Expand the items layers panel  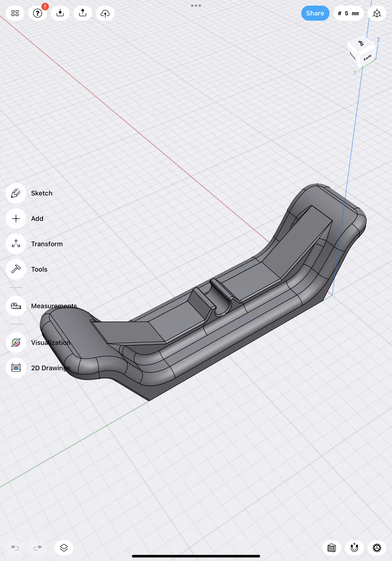tap(64, 548)
